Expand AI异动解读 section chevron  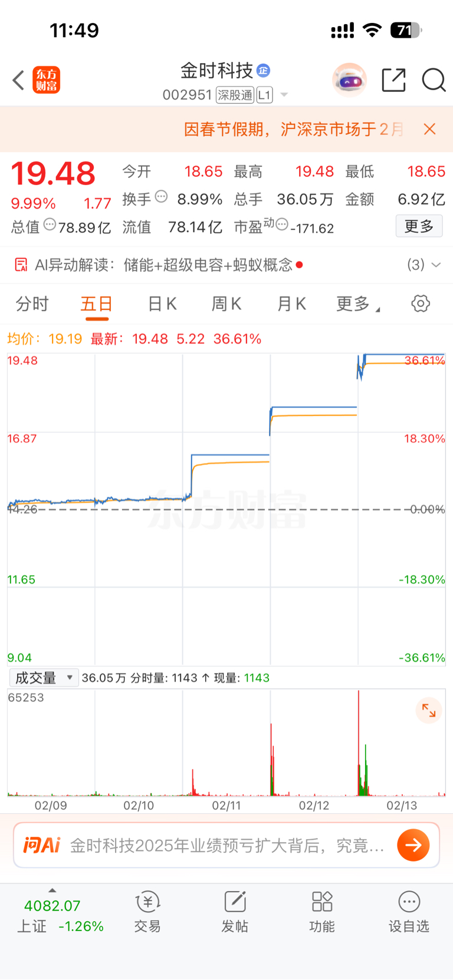[436, 265]
